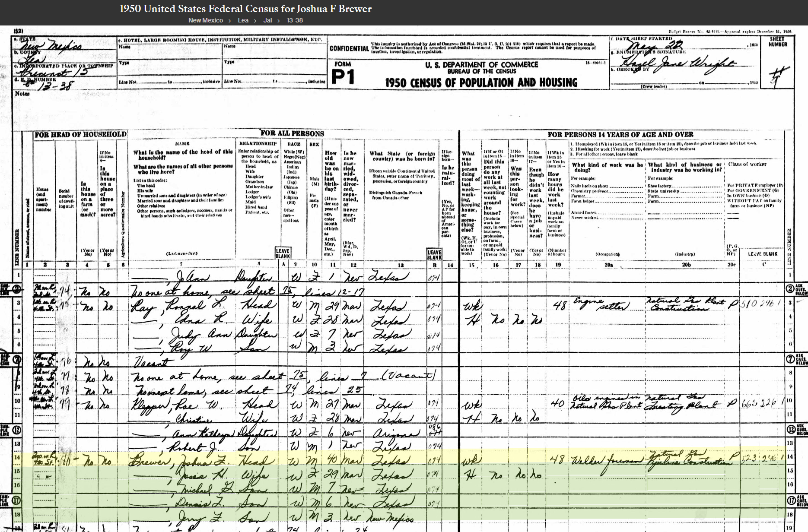Click the circled 17 marker on right margin
Screen dimensions: 808x532
(791, 501)
